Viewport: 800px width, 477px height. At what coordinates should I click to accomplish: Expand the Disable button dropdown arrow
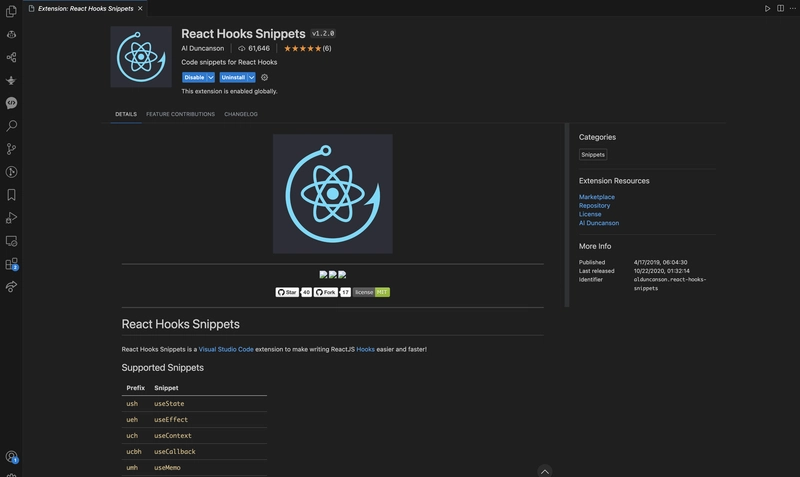211,78
